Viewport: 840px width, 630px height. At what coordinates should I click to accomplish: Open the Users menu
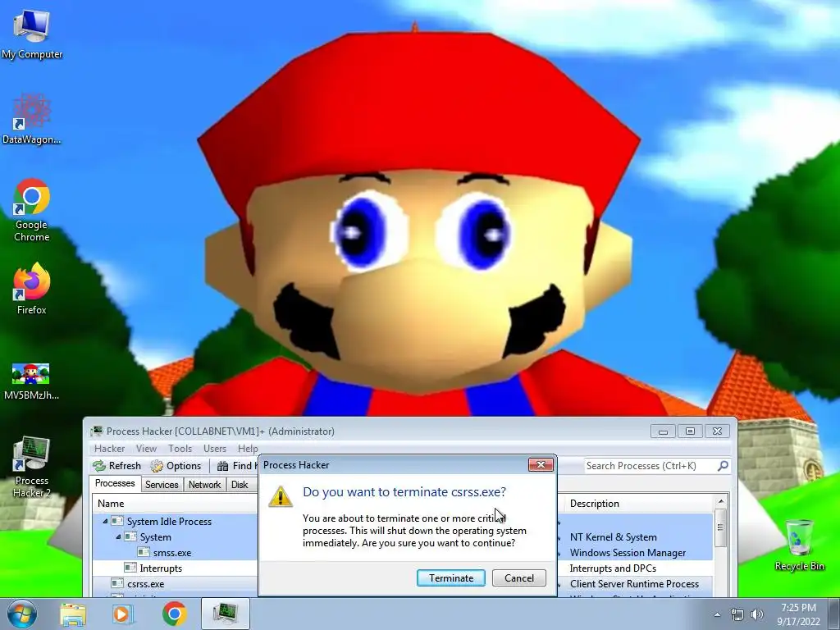pos(215,449)
